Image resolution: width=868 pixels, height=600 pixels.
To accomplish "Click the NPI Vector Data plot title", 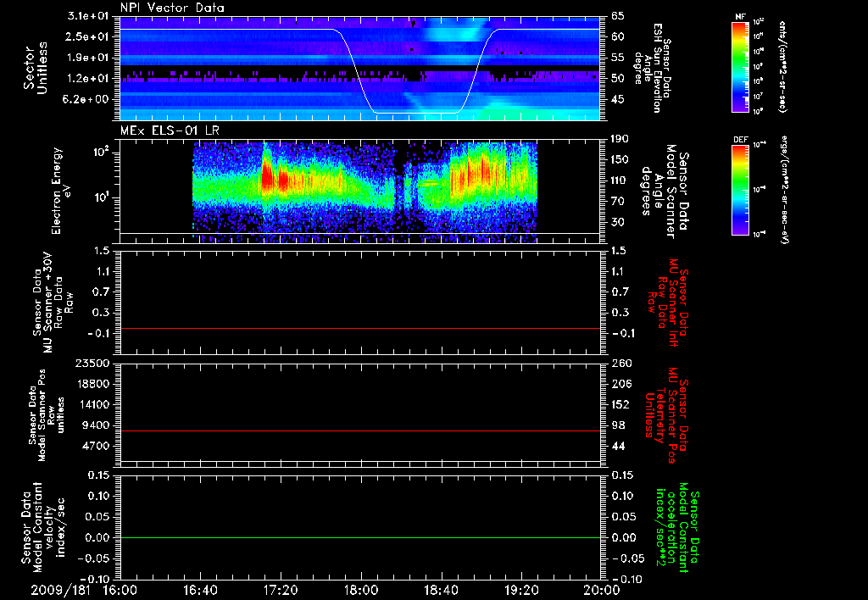I will (172, 8).
